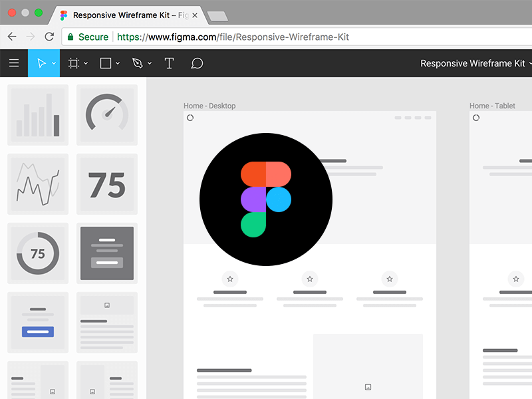Click the Responsive Wireframe Kit file title
Viewport: 532px width, 399px height.
click(473, 63)
